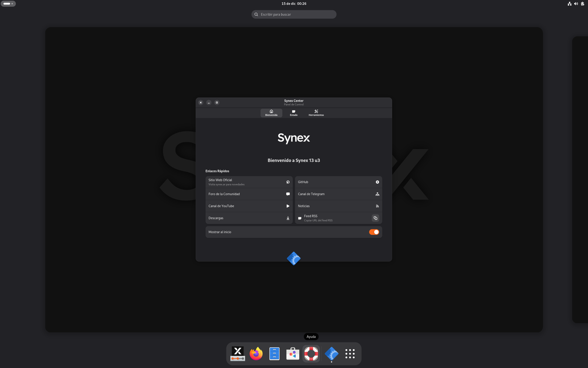This screenshot has height=368, width=588.
Task: Focus the Escribir para buscar search field
Action: [x=294, y=14]
